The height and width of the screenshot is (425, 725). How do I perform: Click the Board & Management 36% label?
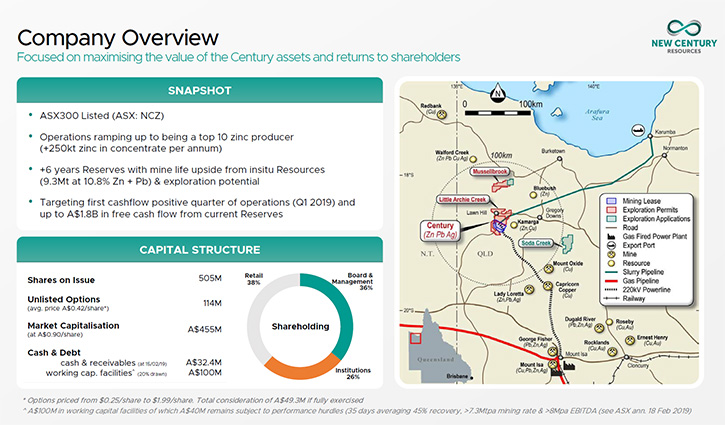click(352, 281)
